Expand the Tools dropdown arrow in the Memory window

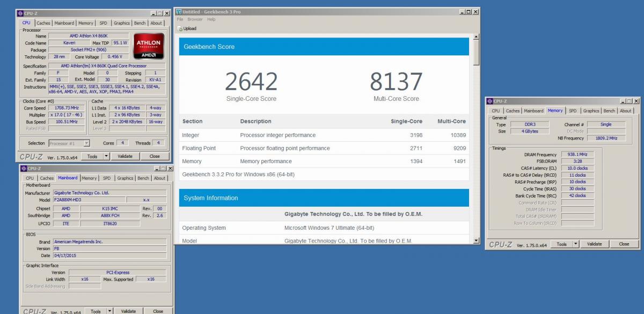click(x=576, y=244)
